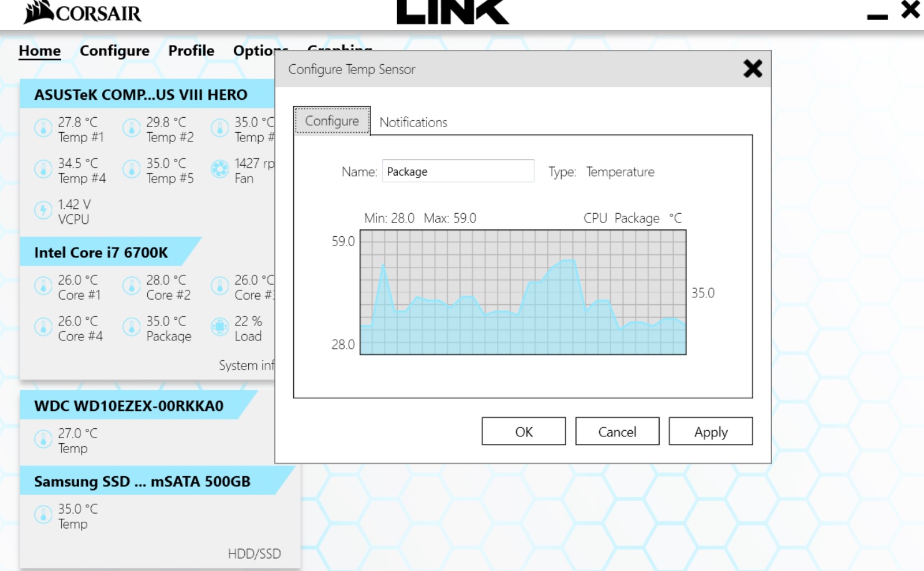Open the Options menu

(x=254, y=50)
